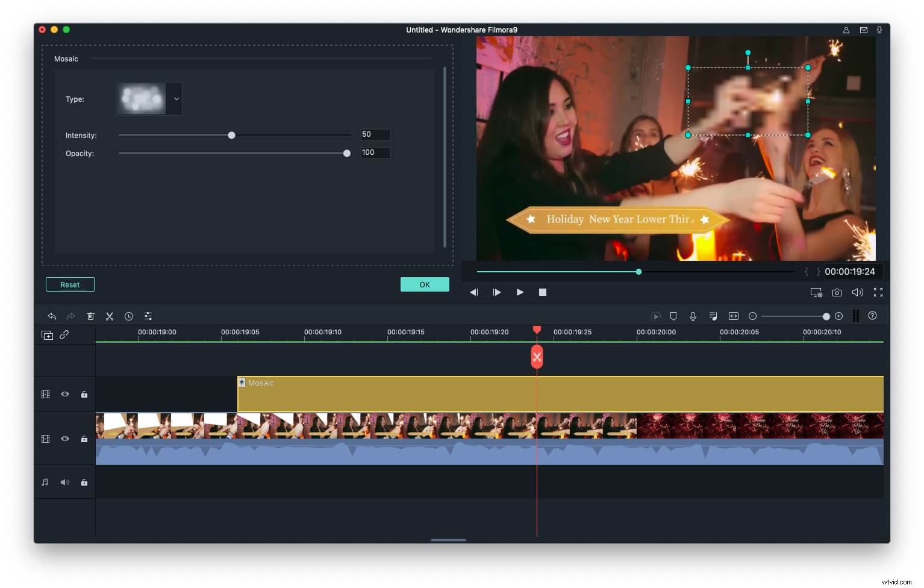Click the snapshot camera icon
Viewport: 924px width, 588px height.
click(837, 292)
